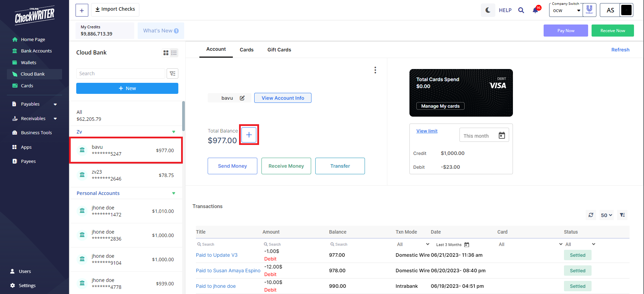Open the account three-dot options menu
This screenshot has width=644, height=294.
[375, 70]
